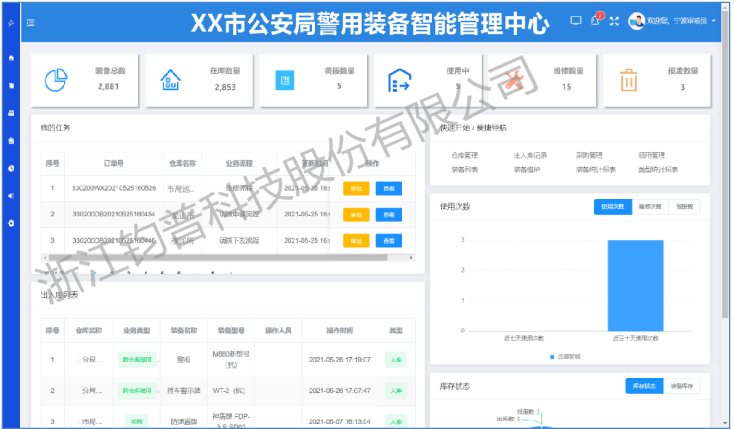Switch chart to the 维修次数 tab

pos(650,207)
